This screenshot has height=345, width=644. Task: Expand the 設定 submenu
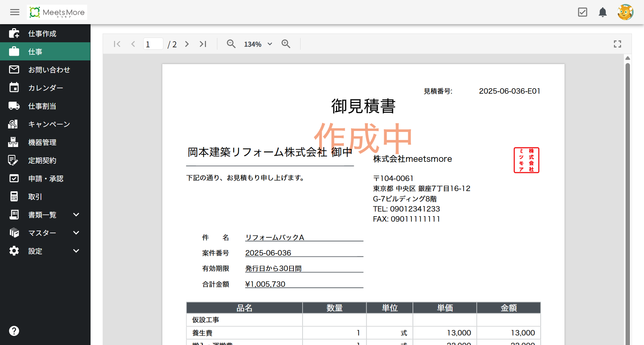click(76, 251)
